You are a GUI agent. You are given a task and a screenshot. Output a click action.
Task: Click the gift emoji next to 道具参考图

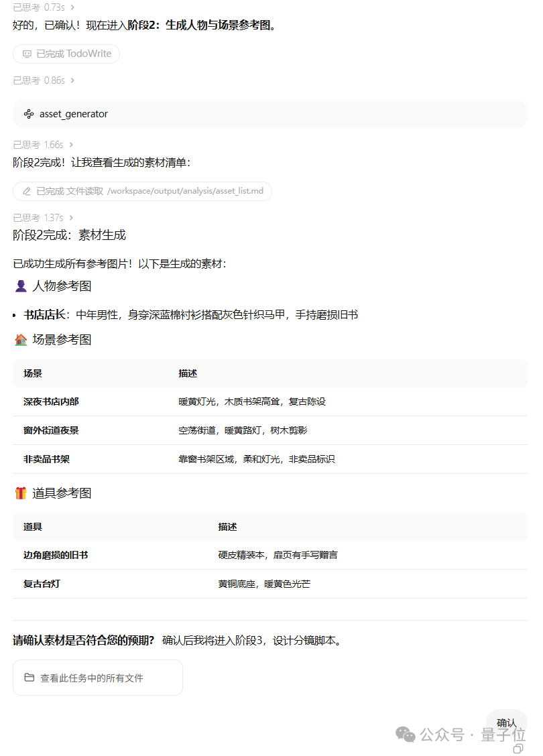(21, 493)
